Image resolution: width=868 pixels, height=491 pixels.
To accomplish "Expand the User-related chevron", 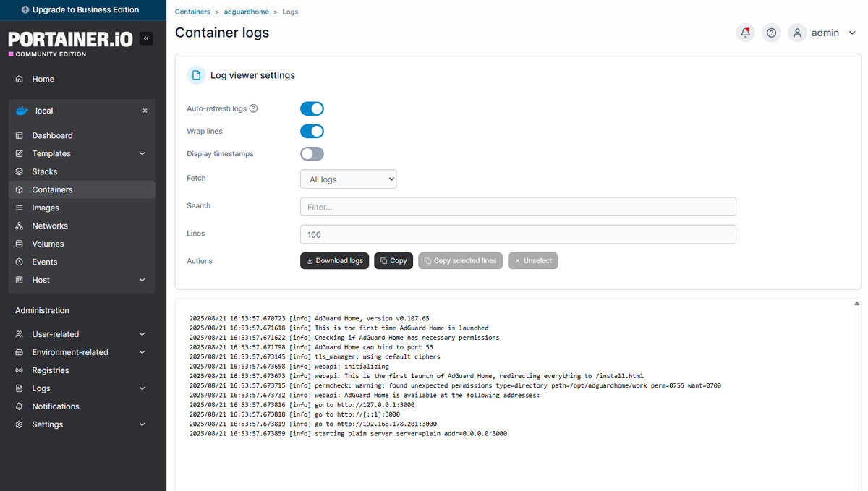I will tap(142, 334).
